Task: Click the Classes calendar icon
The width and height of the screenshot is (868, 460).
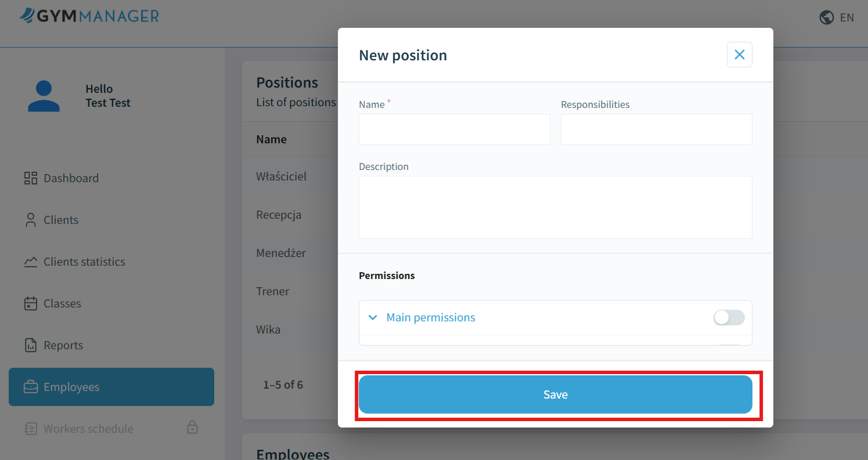Action: 30,303
